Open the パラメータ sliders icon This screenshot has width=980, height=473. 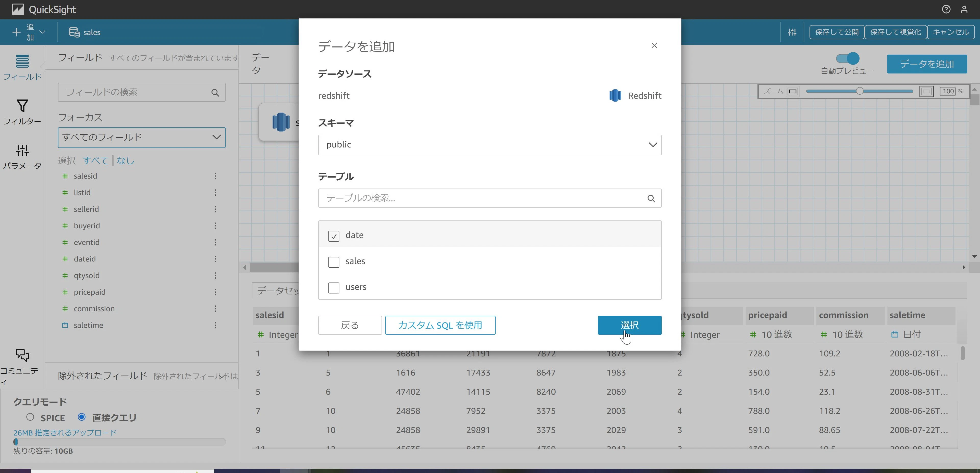[x=22, y=151]
